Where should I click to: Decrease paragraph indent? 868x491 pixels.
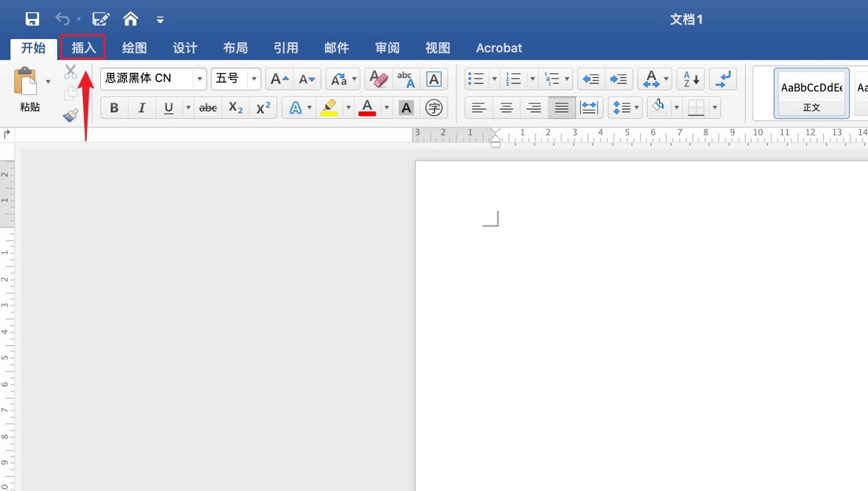click(x=591, y=79)
